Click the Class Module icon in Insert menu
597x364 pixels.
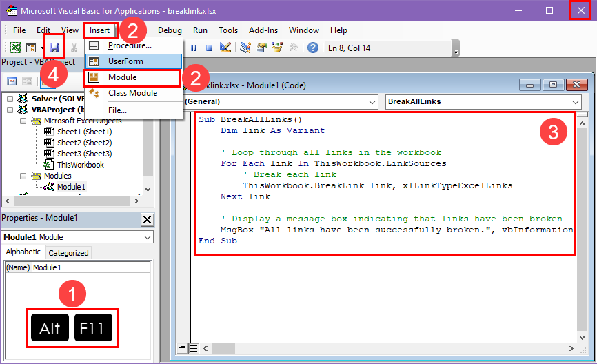point(94,93)
